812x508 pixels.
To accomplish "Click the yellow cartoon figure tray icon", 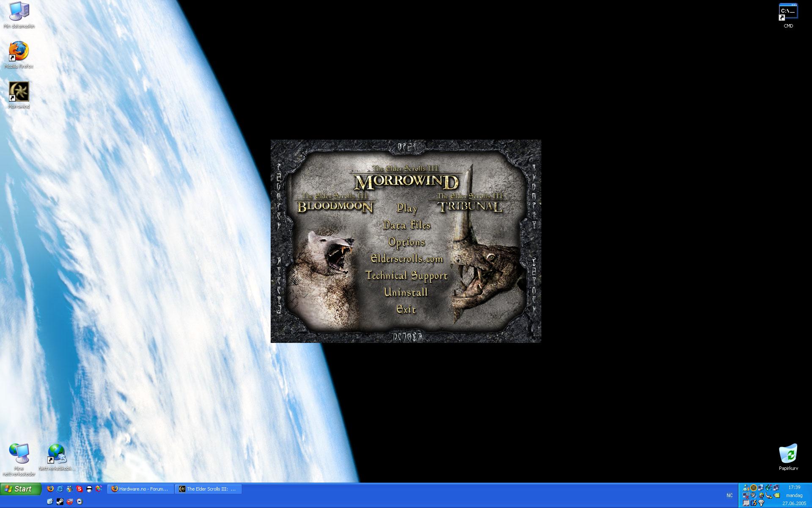I will [x=761, y=495].
